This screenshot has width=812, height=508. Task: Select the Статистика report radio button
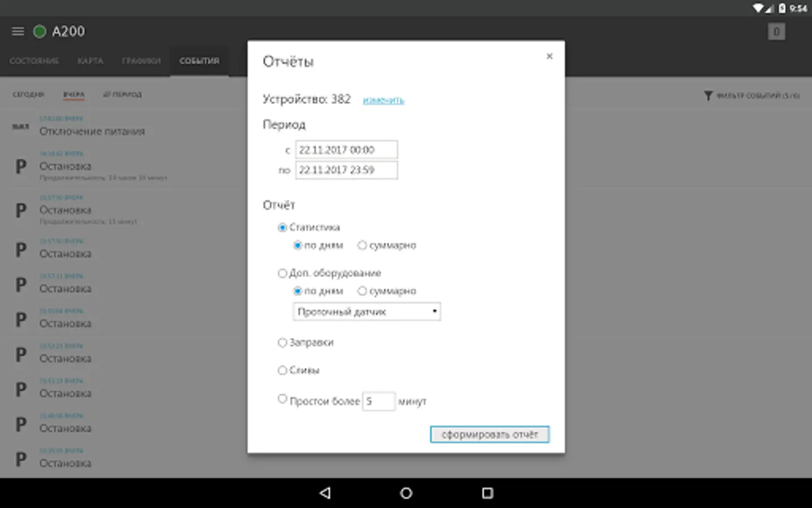[x=283, y=227]
